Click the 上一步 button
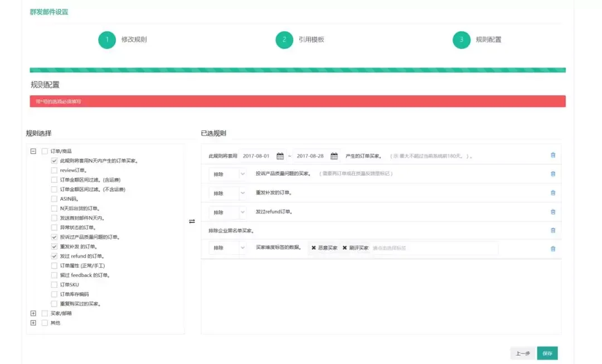 (x=523, y=353)
